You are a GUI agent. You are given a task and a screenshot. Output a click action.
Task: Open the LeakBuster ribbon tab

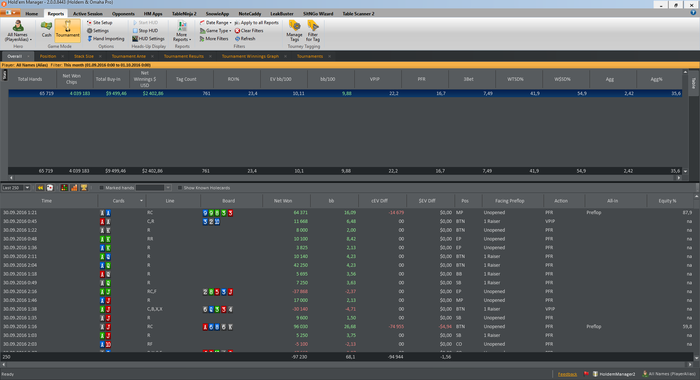click(x=282, y=13)
